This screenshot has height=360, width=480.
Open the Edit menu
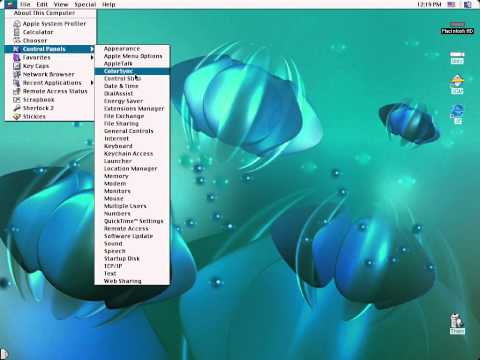42,4
